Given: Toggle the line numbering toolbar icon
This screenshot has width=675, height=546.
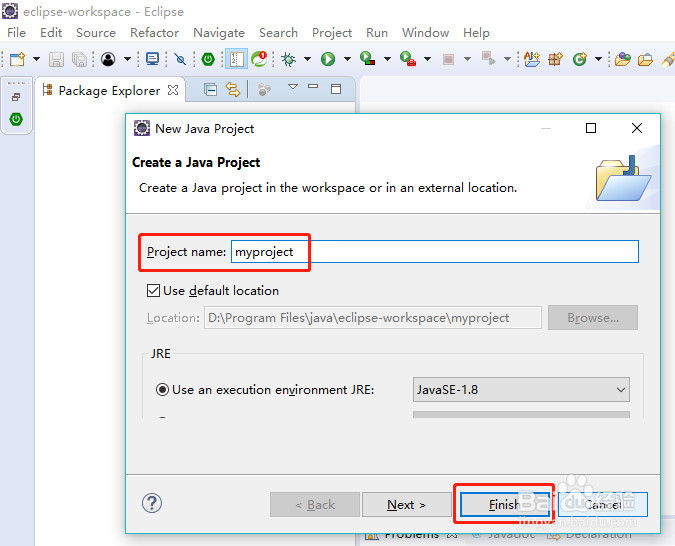Looking at the screenshot, I should [236, 59].
